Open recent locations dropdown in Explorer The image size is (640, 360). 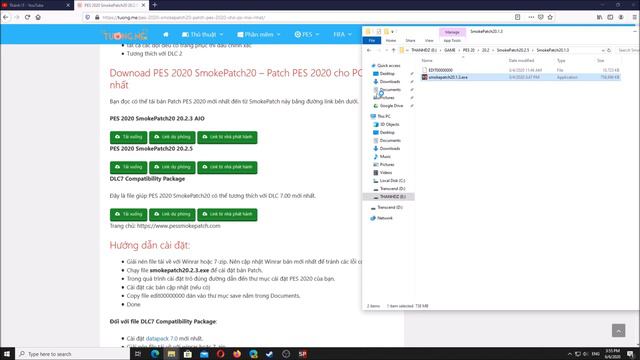(387, 50)
